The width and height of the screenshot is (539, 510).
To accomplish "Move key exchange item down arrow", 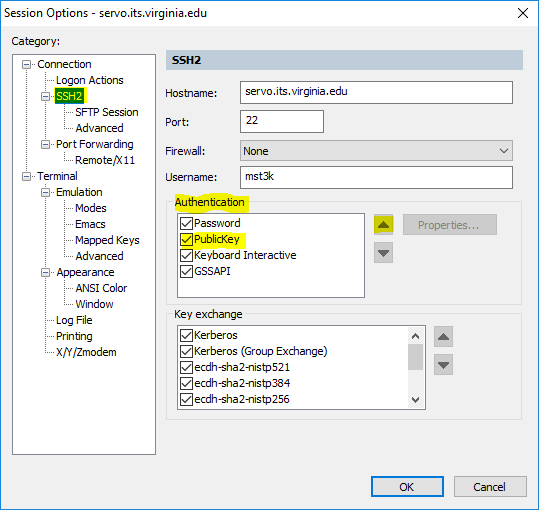I will 443,365.
